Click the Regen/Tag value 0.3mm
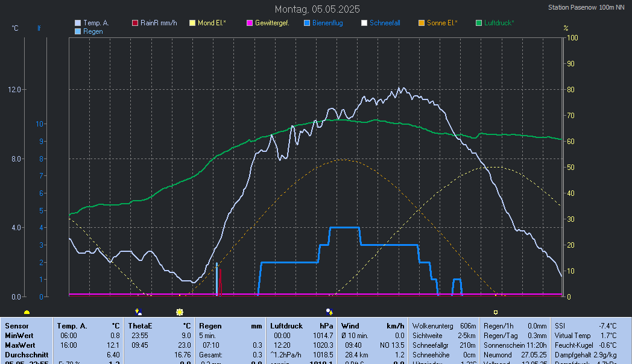 click(x=537, y=336)
